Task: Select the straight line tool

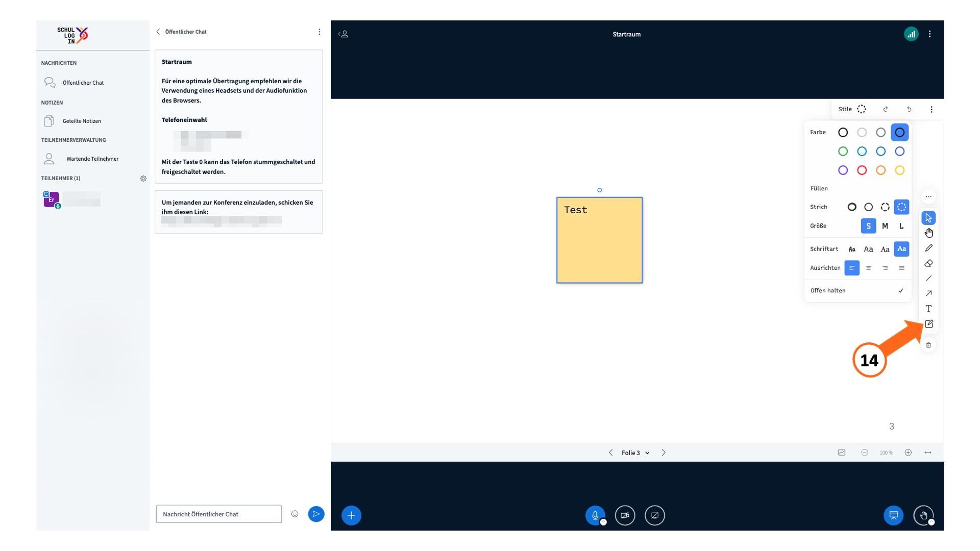Action: point(928,278)
